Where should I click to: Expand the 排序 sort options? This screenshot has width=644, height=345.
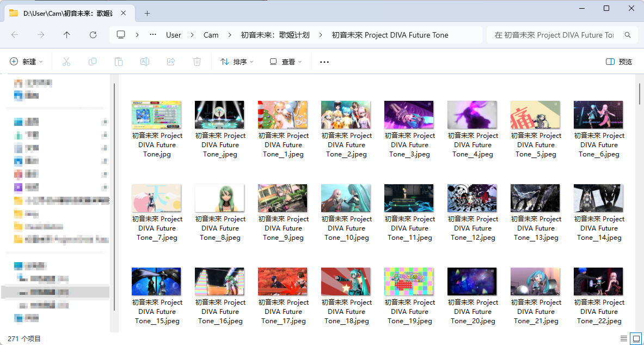[237, 62]
